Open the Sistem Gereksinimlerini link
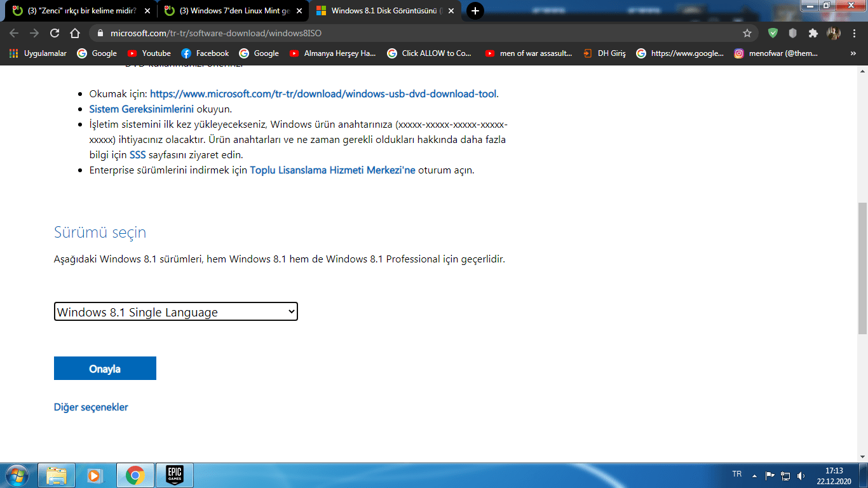 tap(141, 109)
